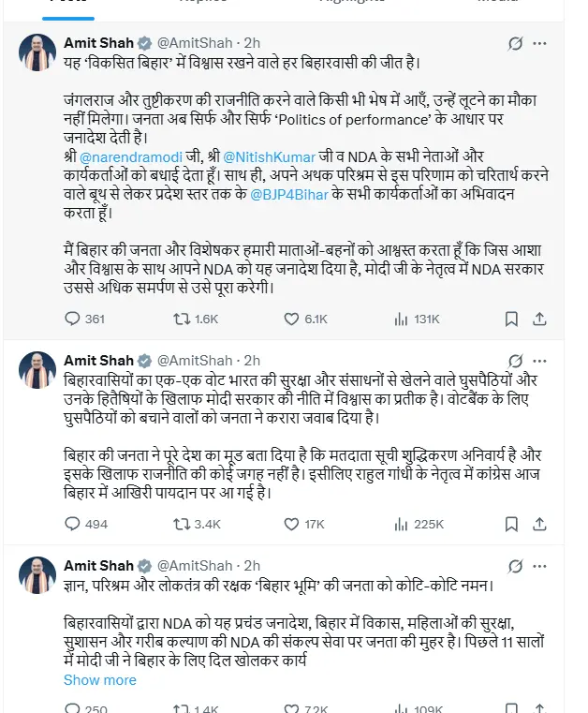The height and width of the screenshot is (713, 588).
Task: Reply to the first post with 361 replies
Action: pyautogui.click(x=73, y=319)
